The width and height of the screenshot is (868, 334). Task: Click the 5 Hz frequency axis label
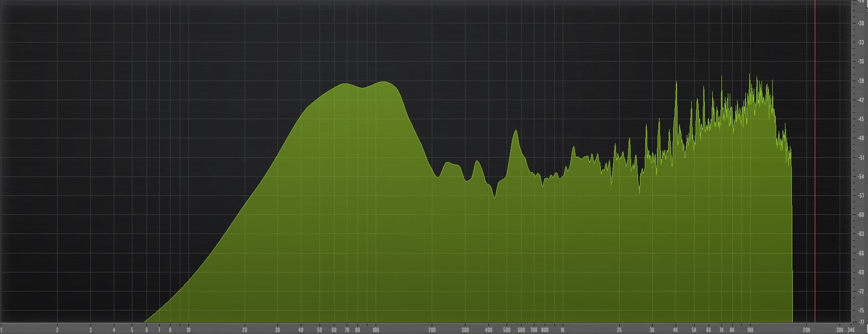pos(132,330)
